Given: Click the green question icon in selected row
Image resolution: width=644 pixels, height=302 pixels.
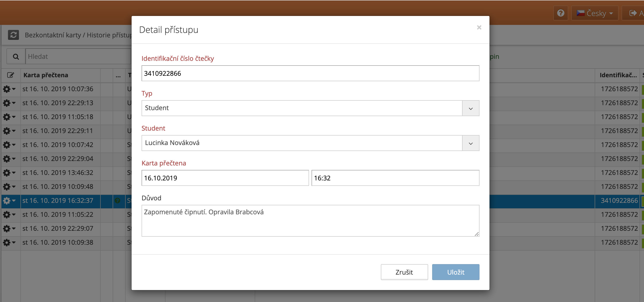Looking at the screenshot, I should (x=117, y=201).
